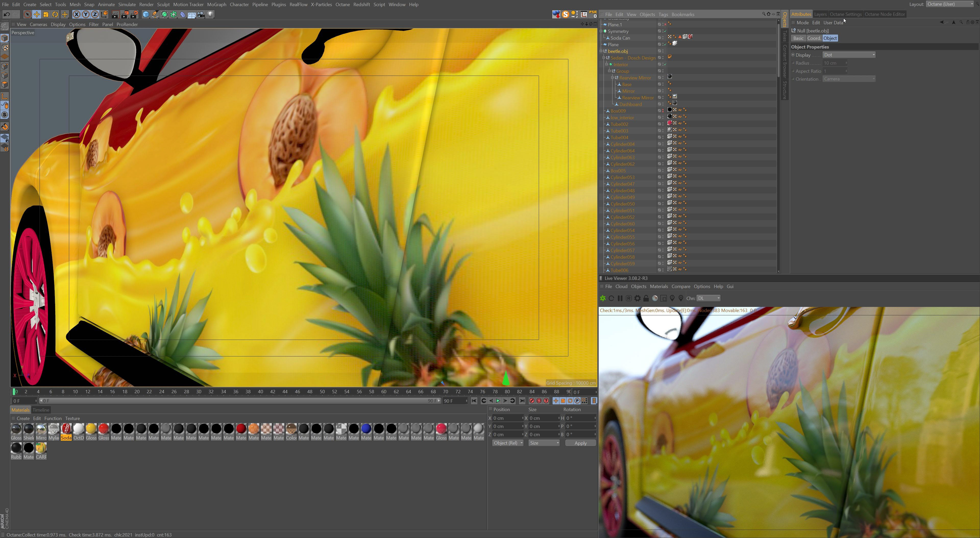Open the Edit Render Settings icon
Viewport: 980px width, 538px height.
[x=134, y=15]
